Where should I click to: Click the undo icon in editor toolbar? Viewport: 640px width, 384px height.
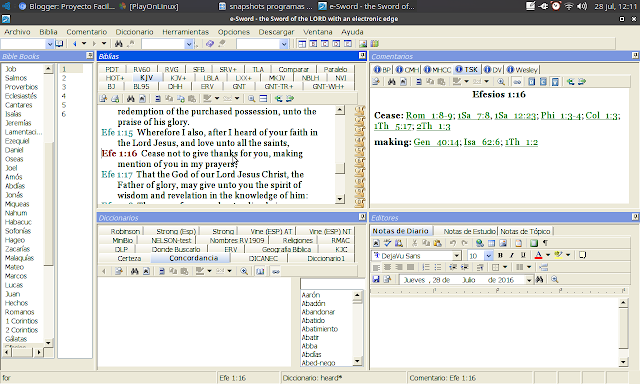(x=453, y=243)
